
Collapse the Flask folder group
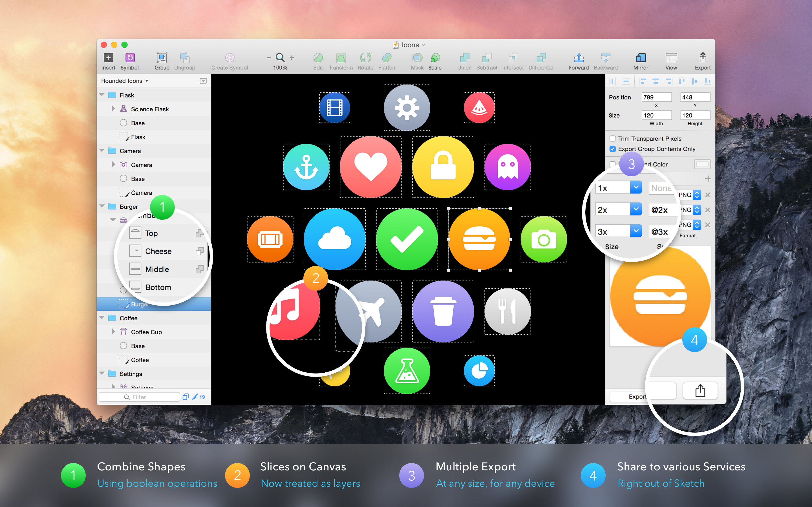click(102, 95)
